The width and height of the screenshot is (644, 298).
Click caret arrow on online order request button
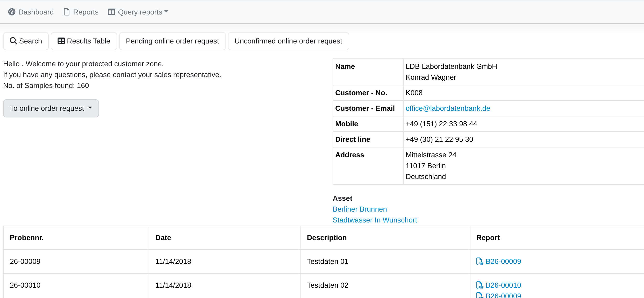coord(90,108)
